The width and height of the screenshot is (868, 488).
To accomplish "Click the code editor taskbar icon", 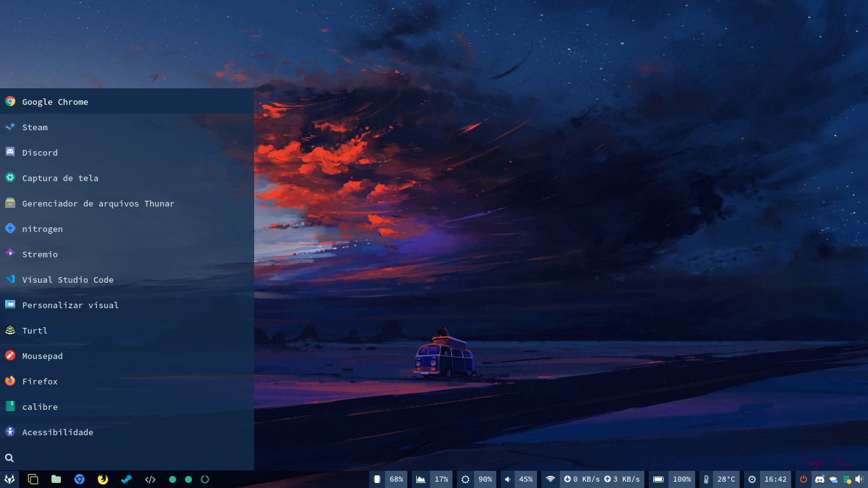I will click(150, 479).
